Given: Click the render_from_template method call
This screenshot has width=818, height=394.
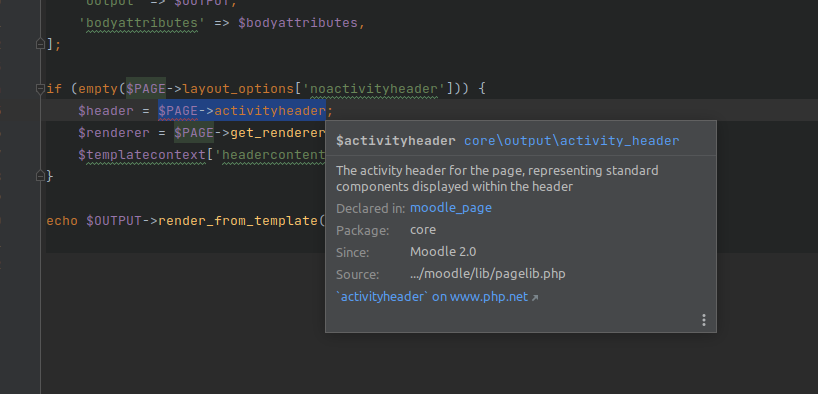Looking at the screenshot, I should tap(238, 221).
